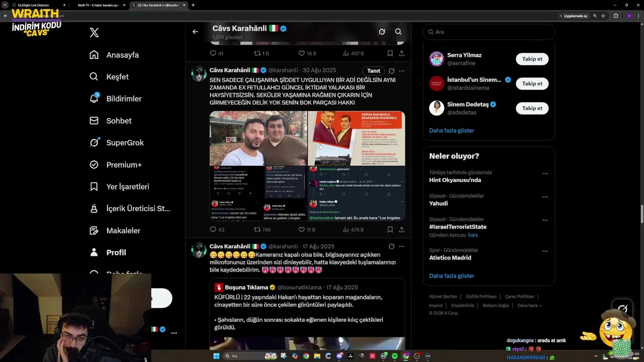Bookmark the 30 Ağu post
644x362 pixels.
390,230
